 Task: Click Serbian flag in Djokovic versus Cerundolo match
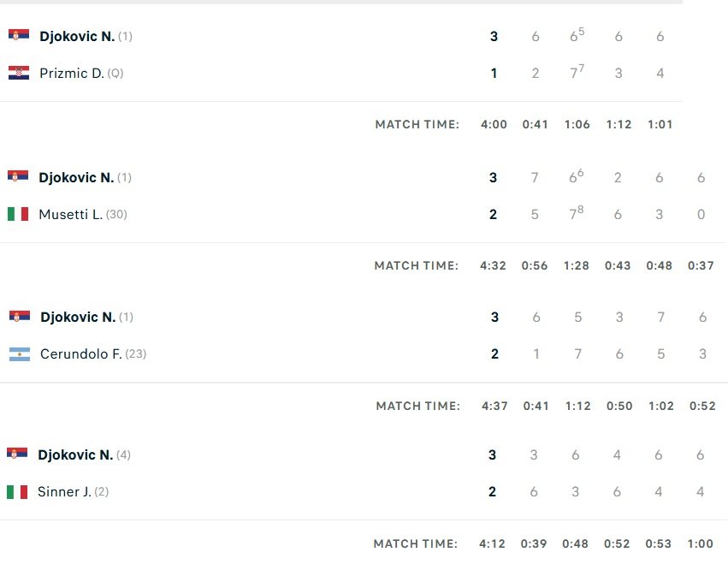coord(19,317)
